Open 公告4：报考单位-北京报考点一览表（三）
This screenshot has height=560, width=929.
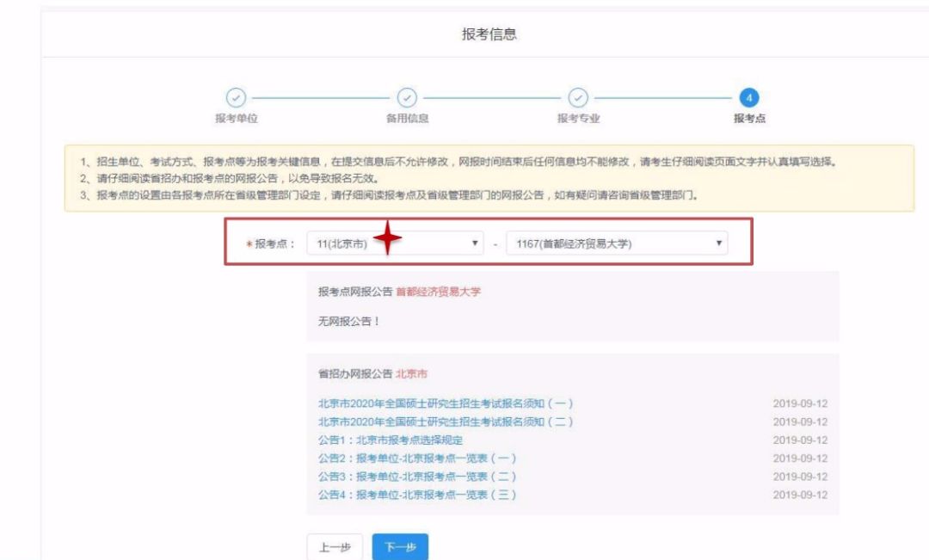point(416,495)
